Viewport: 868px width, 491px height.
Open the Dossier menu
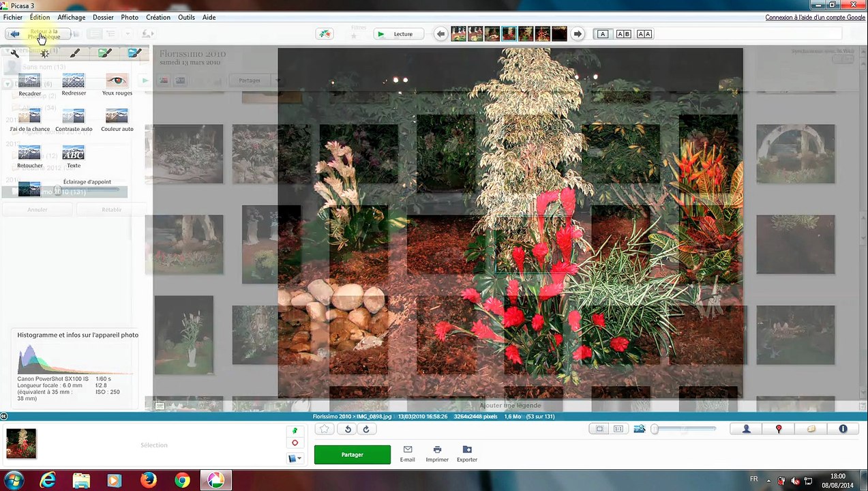(103, 17)
